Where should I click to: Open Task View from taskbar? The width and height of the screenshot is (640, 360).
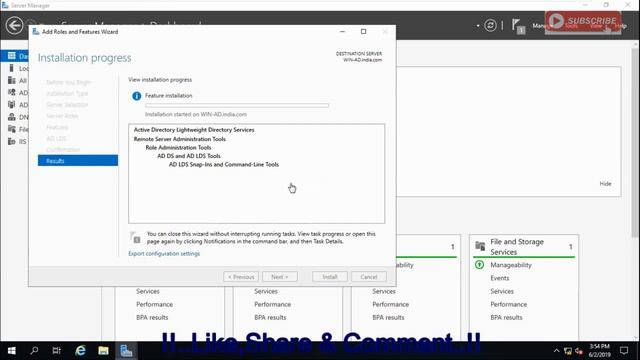pos(56,351)
